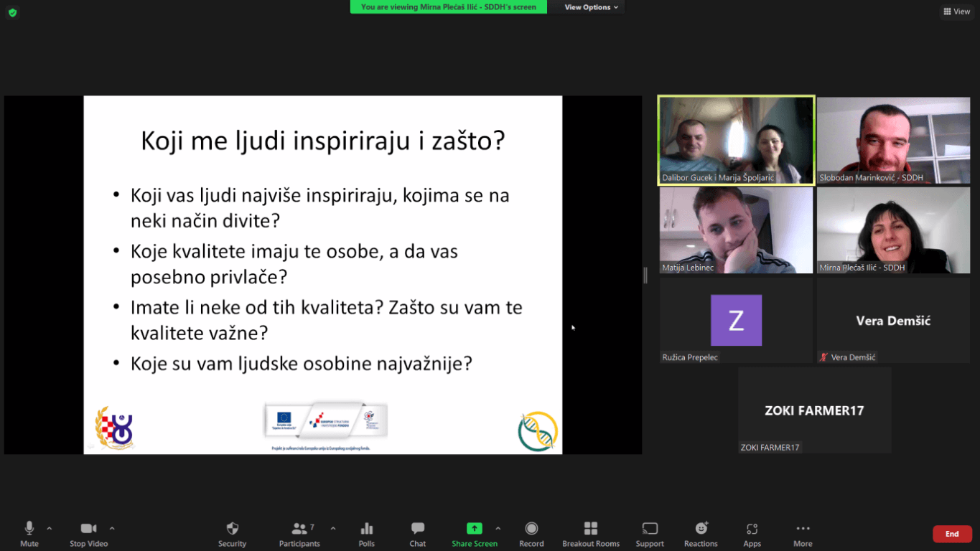The height and width of the screenshot is (551, 980).
Task: Open Breakout Rooms
Action: pos(591,529)
